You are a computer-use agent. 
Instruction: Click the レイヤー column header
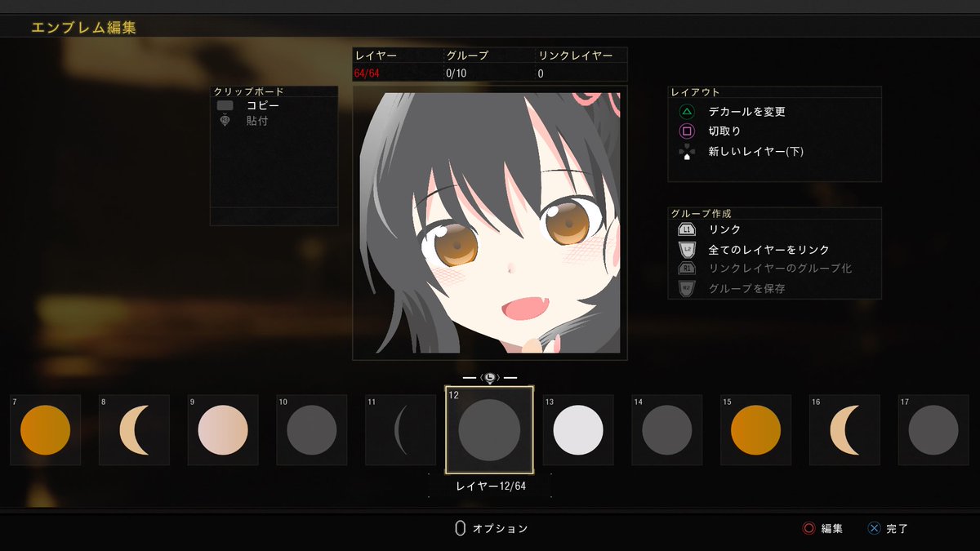pyautogui.click(x=376, y=56)
